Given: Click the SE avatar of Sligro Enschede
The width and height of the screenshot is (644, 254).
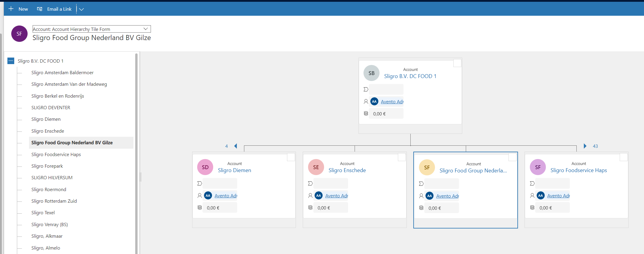Looking at the screenshot, I should pos(316,167).
